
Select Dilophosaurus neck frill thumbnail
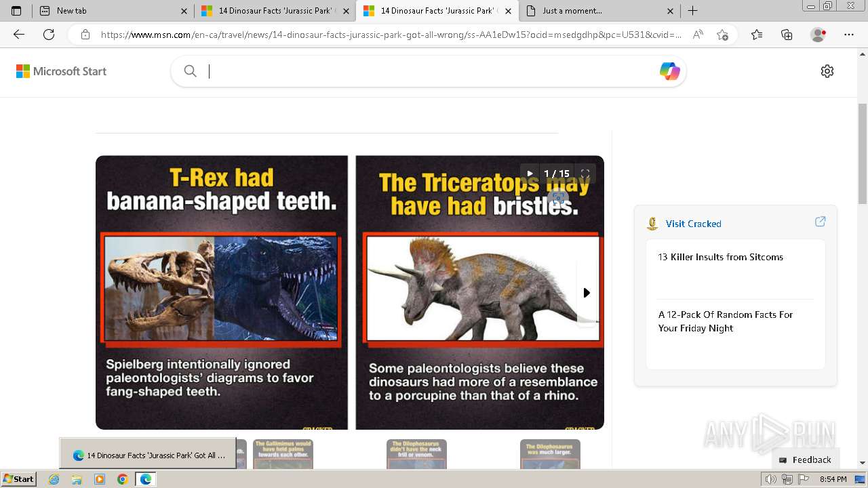tap(416, 454)
